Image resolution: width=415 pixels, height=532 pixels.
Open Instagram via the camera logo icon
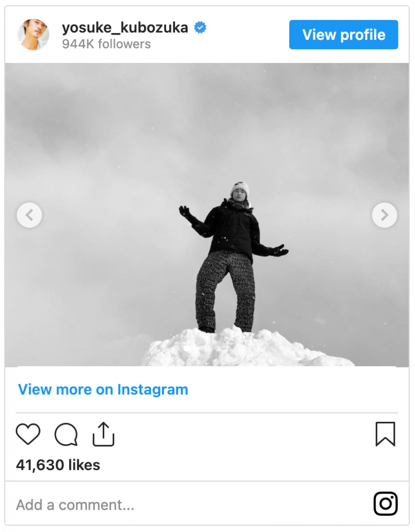click(386, 504)
